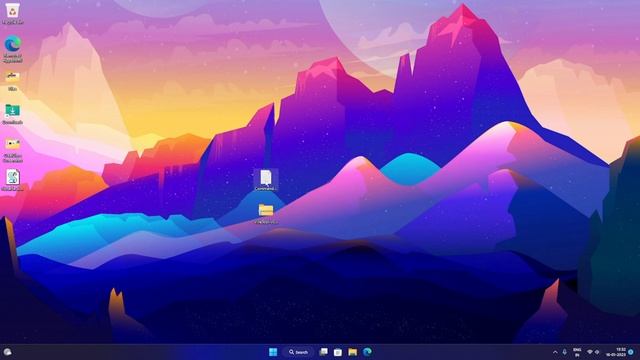Open the Downloads folder shortcut on the desktop

pyautogui.click(x=13, y=114)
